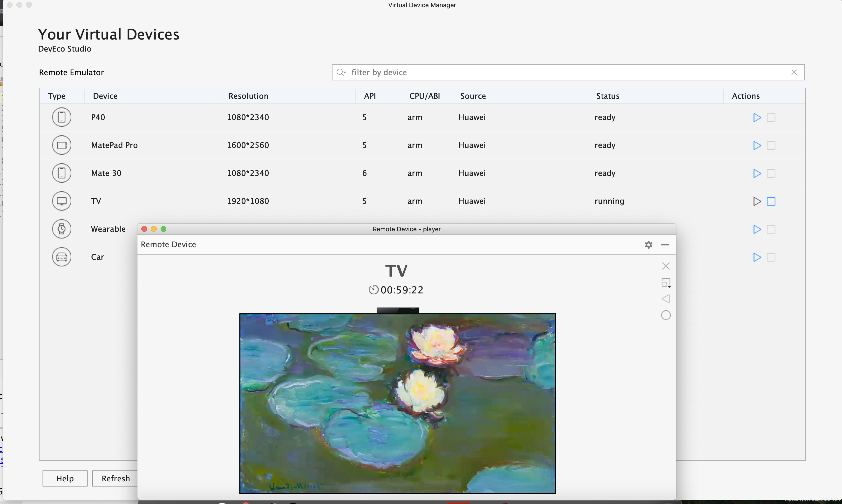Refresh the virtual device list

pyautogui.click(x=115, y=478)
